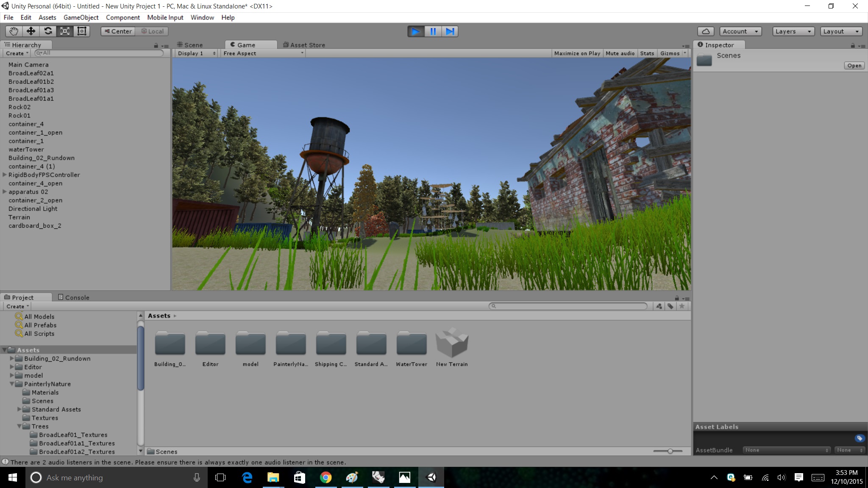Open the Free Aspect dropdown
The width and height of the screenshot is (868, 488).
(x=262, y=53)
